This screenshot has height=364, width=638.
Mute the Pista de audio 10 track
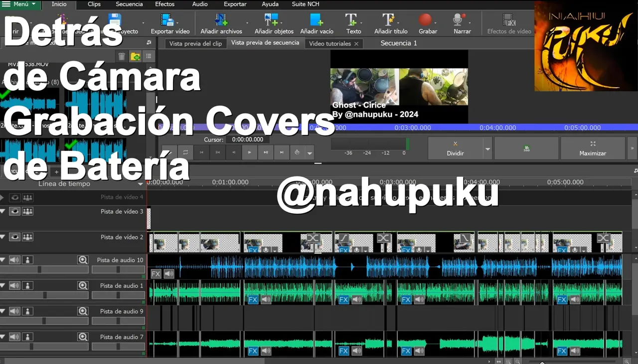tap(15, 260)
